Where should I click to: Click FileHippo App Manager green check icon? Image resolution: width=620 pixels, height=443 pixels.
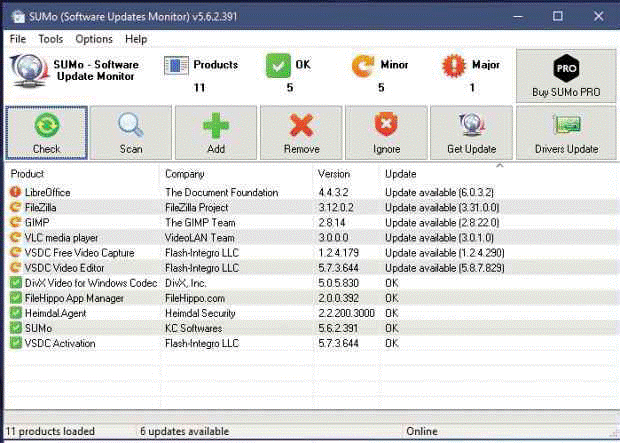15,298
